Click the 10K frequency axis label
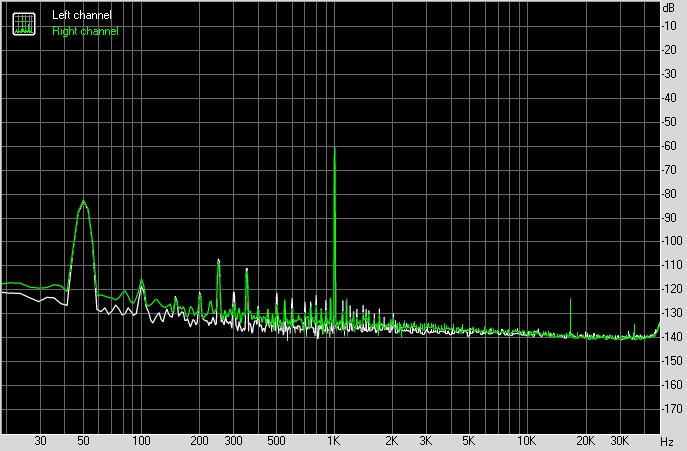The image size is (687, 451). click(526, 440)
